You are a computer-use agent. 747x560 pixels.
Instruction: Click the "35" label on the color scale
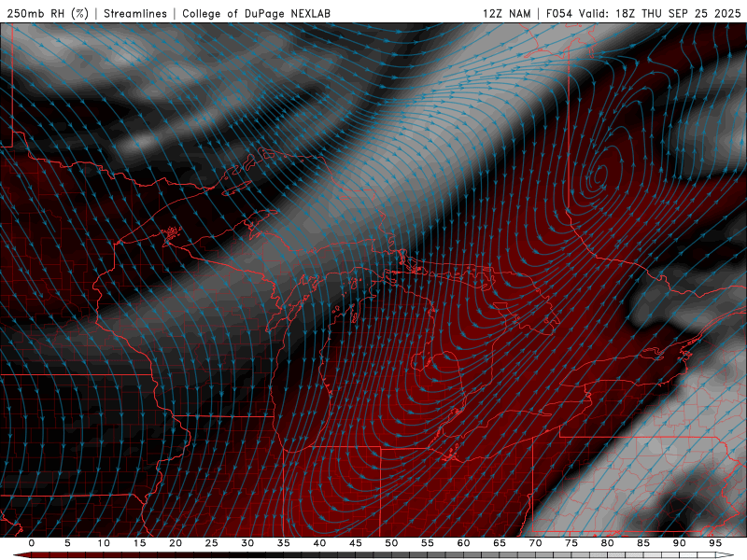(x=284, y=543)
